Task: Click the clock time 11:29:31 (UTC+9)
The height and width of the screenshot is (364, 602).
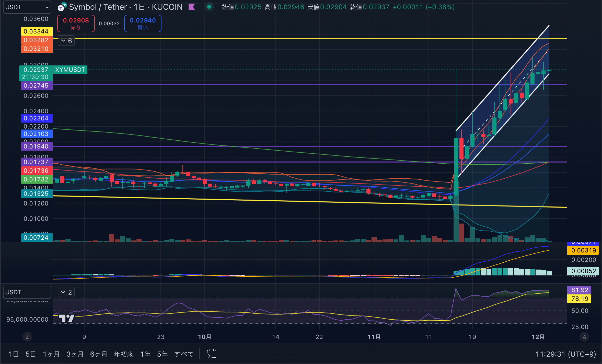Action: tap(565, 354)
